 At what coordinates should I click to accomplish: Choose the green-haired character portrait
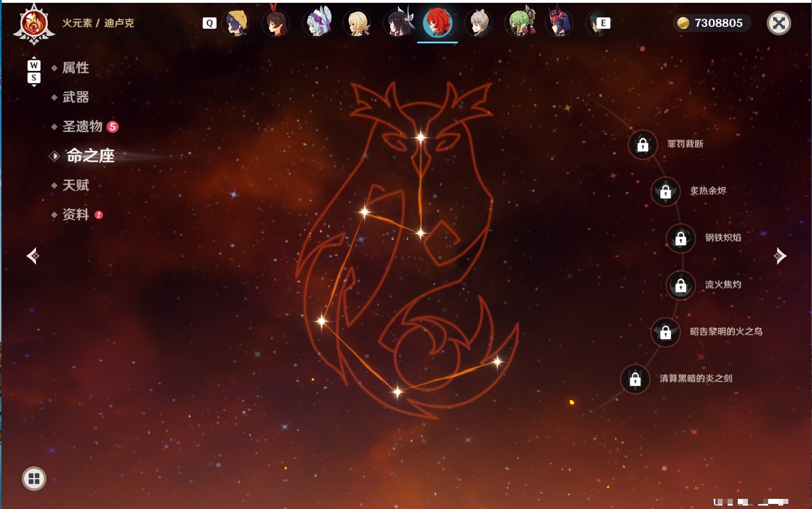(520, 23)
